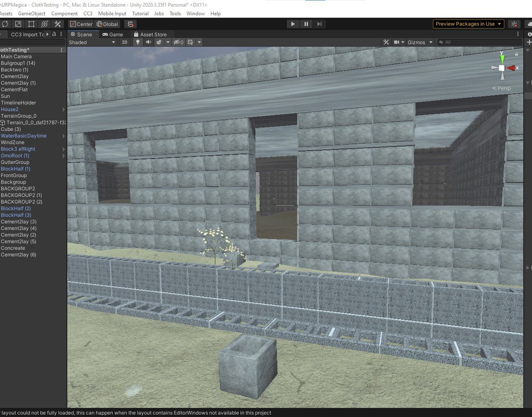Open scene effects dropdown arrow
The width and height of the screenshot is (532, 417).
tap(168, 42)
